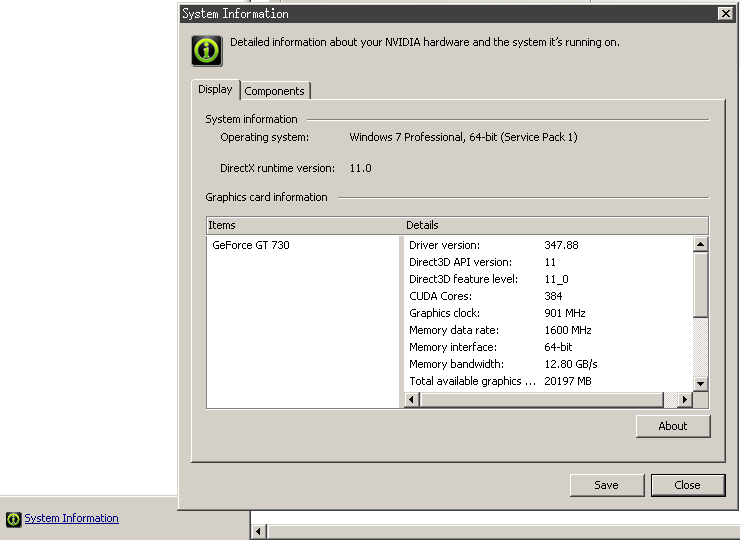This screenshot has height=540, width=740.
Task: Click the Close button
Action: [x=688, y=485]
